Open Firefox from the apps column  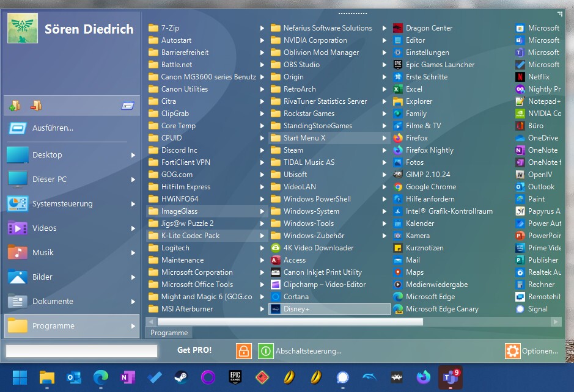coord(416,137)
